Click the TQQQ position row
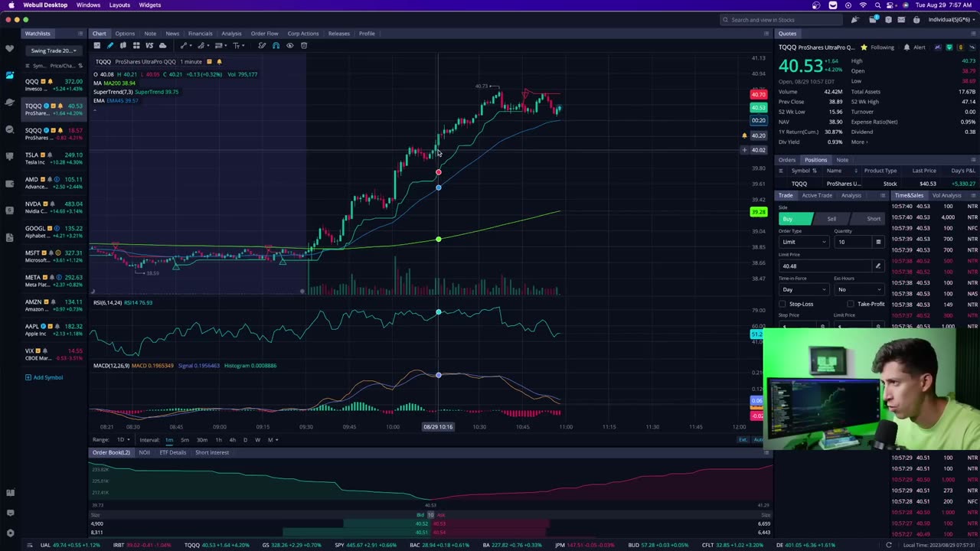This screenshot has width=980, height=551. coord(877,184)
